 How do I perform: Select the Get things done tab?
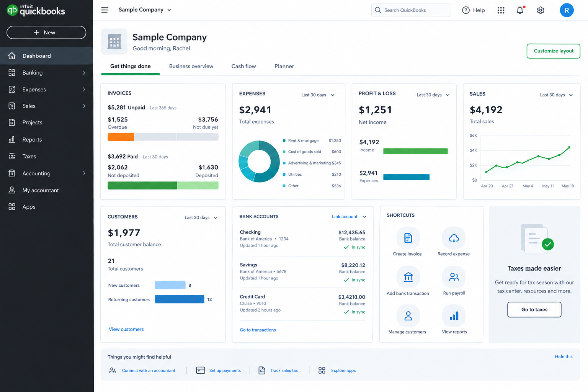coord(131,66)
